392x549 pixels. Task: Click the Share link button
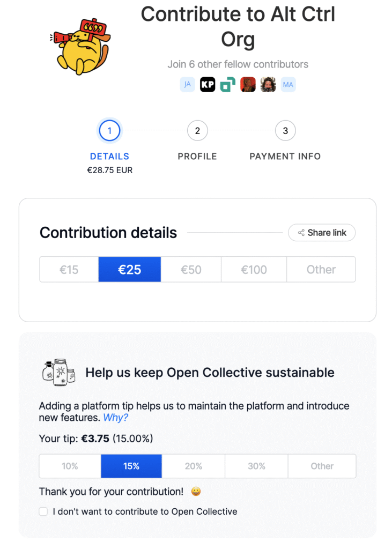click(x=322, y=233)
